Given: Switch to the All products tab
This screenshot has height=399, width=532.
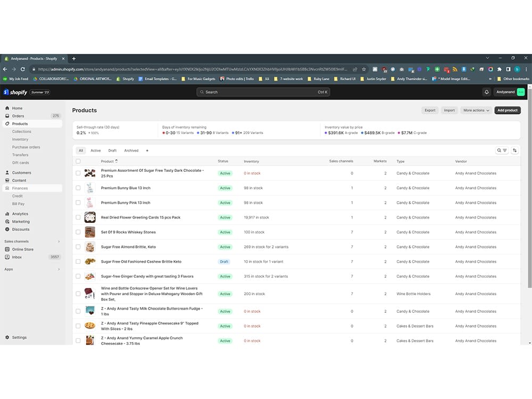Looking at the screenshot, I should click(x=81, y=151).
